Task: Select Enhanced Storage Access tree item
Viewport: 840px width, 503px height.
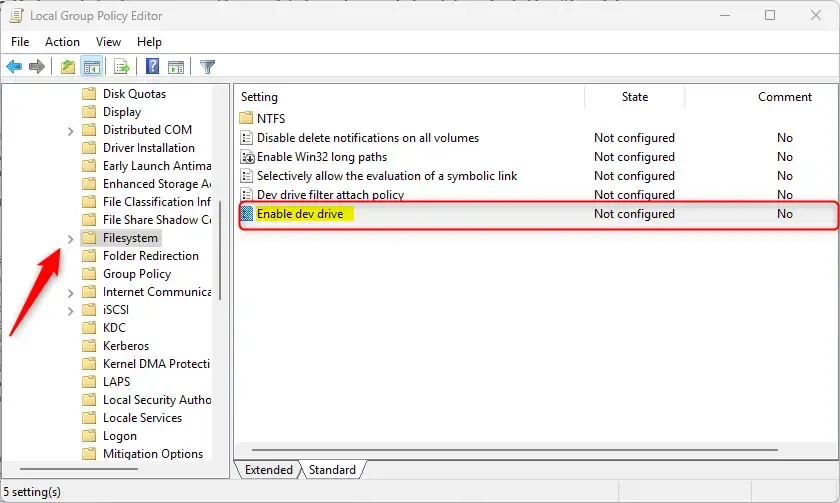Action: 156,184
